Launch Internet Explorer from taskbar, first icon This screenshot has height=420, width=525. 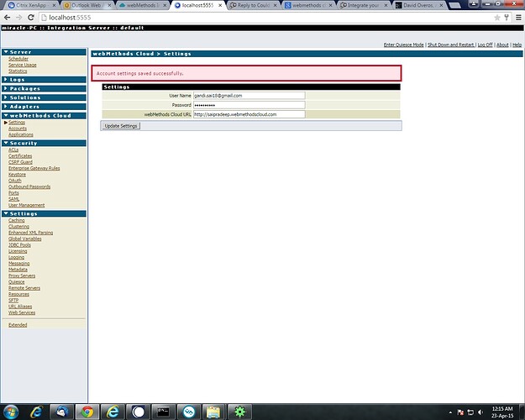point(36,412)
